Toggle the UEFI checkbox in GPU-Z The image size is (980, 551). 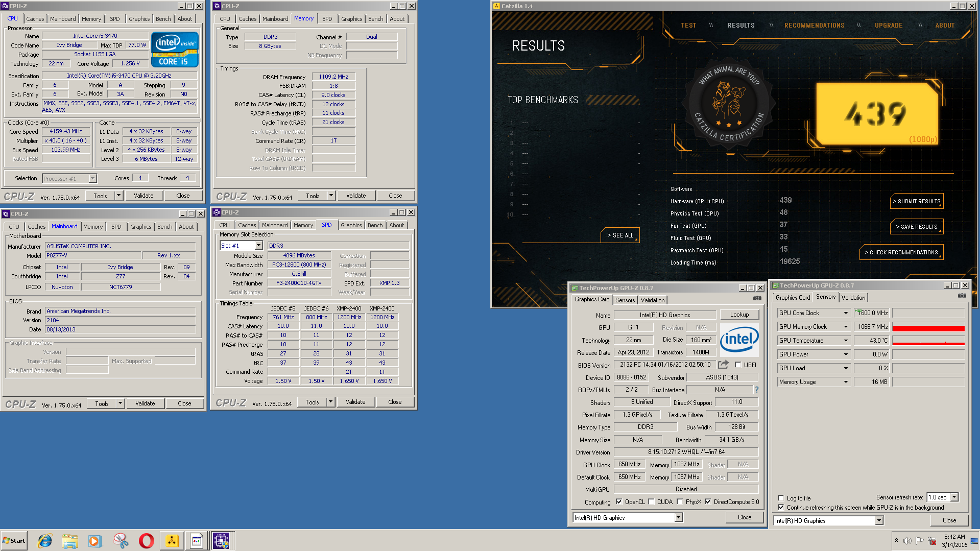coord(738,365)
